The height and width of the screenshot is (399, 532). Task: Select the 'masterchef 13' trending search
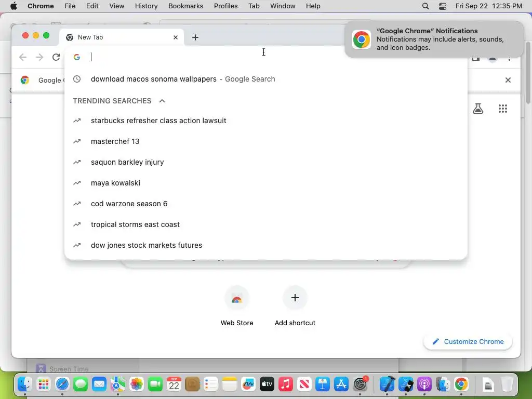(265, 141)
